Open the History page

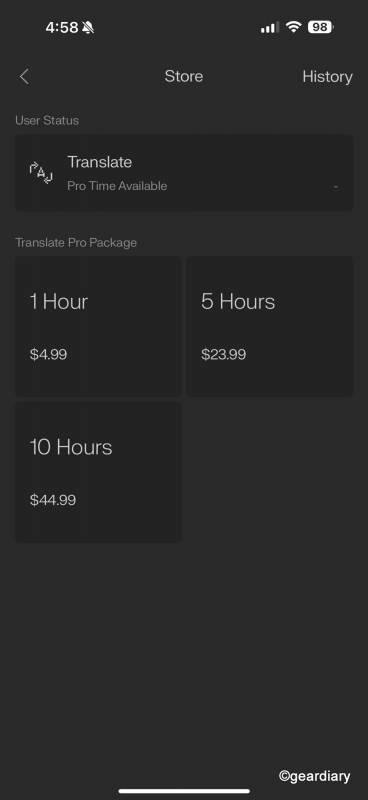point(327,77)
